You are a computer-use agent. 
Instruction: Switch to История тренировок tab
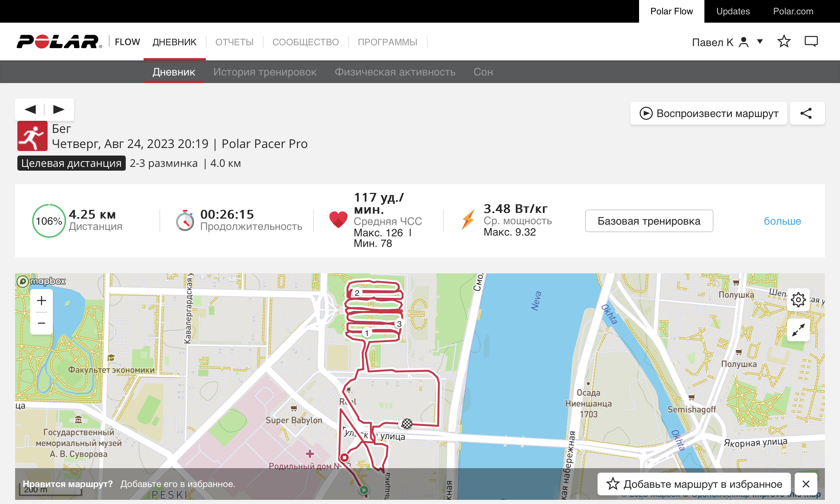point(265,72)
